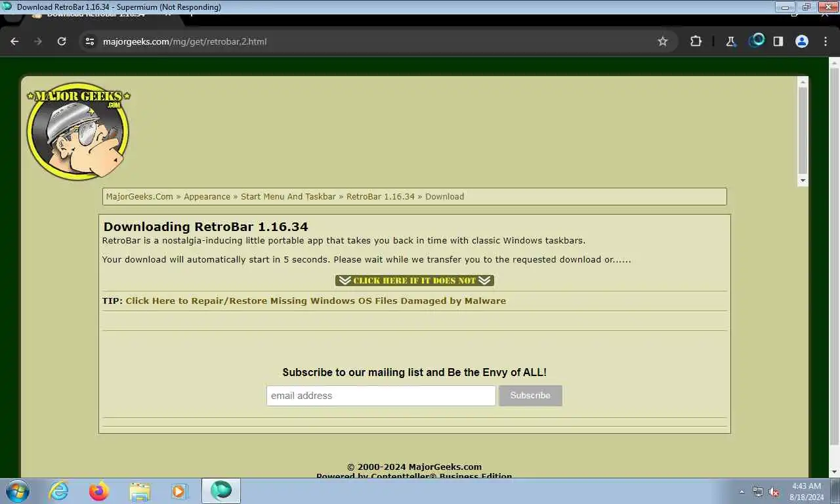Open the side panel icon

(778, 41)
